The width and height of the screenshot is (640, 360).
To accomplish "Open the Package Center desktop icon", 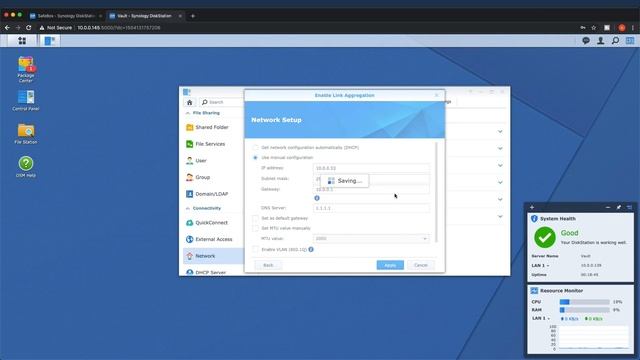I will 26,69.
